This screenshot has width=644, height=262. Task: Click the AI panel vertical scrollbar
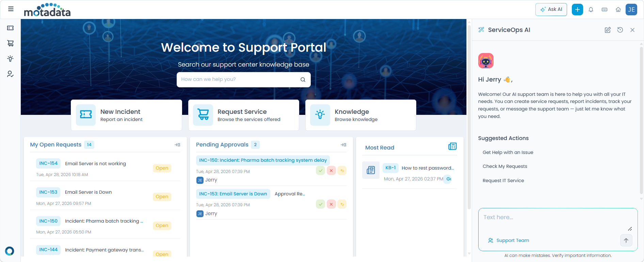641,119
